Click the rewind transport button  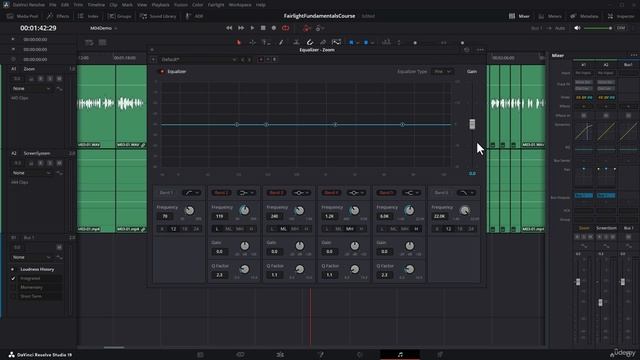coord(229,28)
